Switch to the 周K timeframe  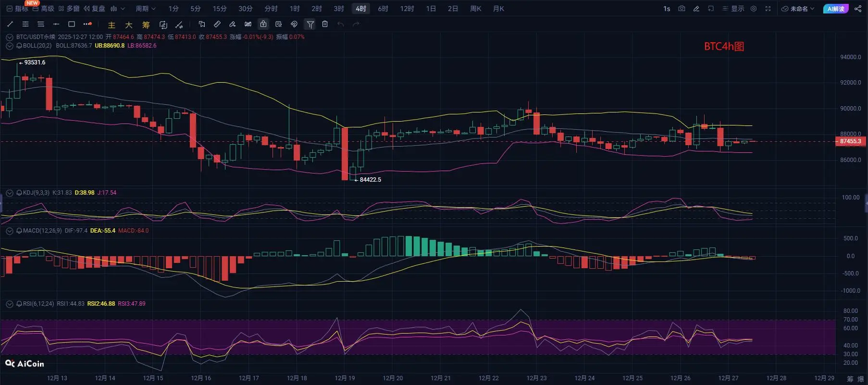[475, 9]
